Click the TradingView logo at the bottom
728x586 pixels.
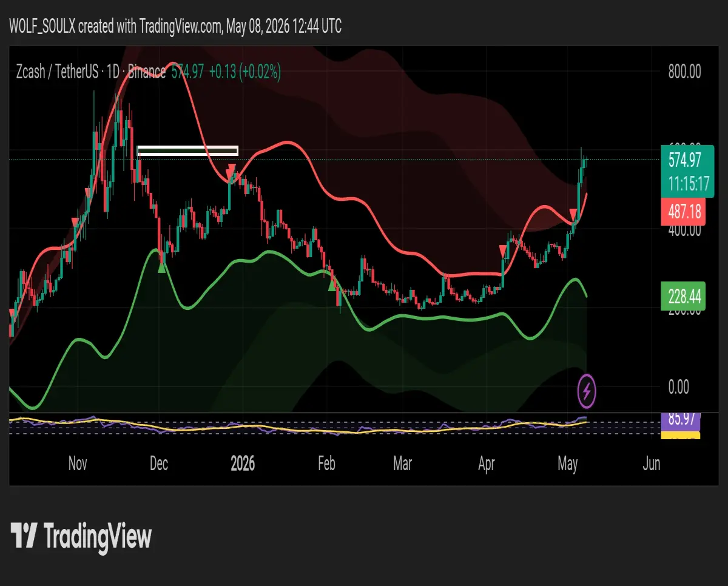[x=81, y=536]
